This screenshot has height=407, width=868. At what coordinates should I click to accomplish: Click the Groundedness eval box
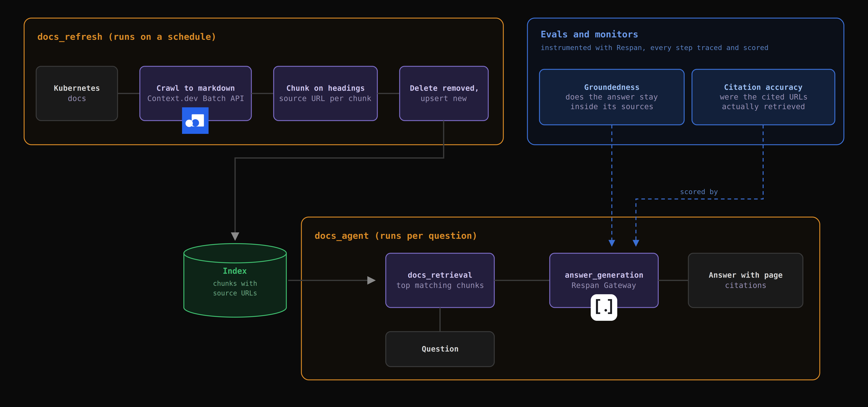point(612,97)
